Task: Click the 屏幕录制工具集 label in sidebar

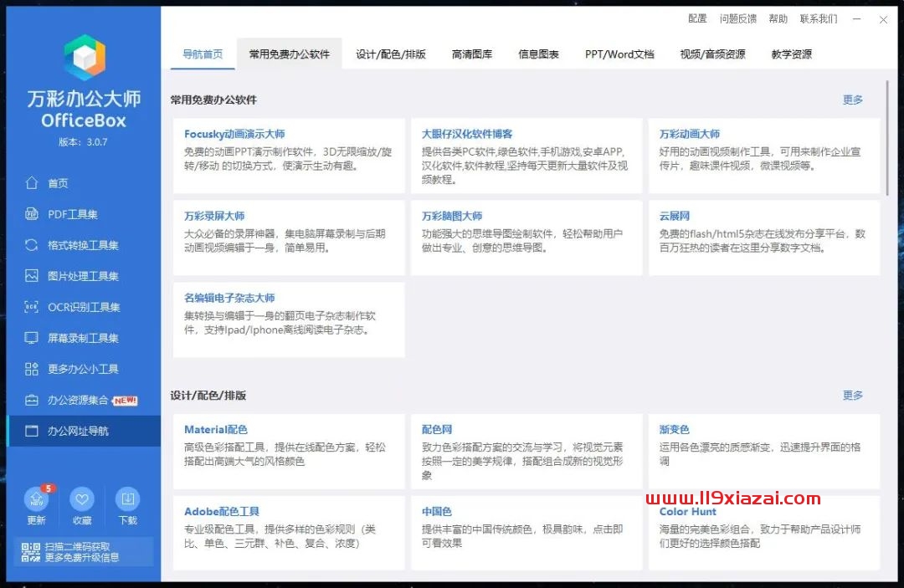Action: point(83,338)
